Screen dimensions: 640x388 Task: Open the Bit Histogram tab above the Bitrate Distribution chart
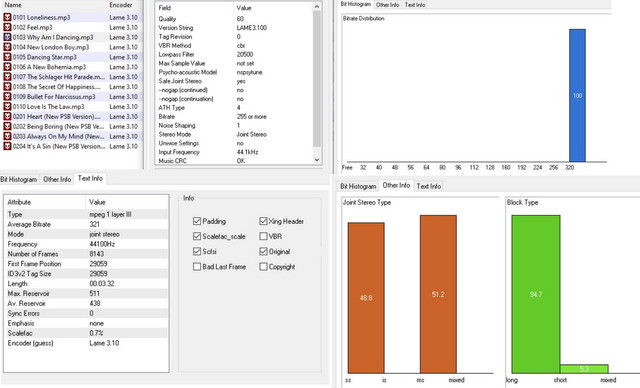tap(356, 4)
